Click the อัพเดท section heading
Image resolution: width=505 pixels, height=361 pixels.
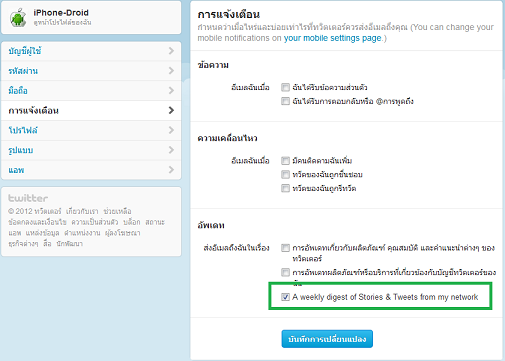point(211,225)
